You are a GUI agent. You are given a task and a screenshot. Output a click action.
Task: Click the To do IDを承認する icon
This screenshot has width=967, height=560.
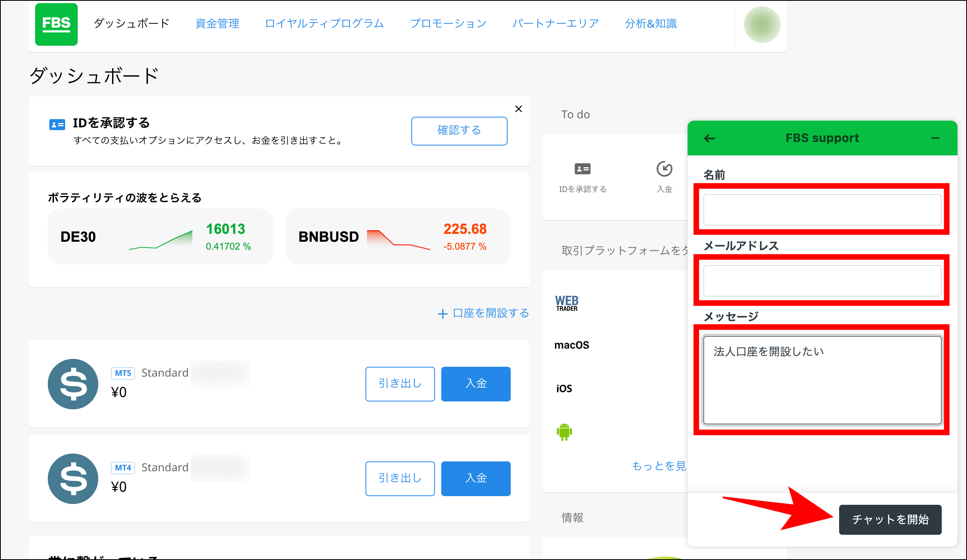point(583,169)
